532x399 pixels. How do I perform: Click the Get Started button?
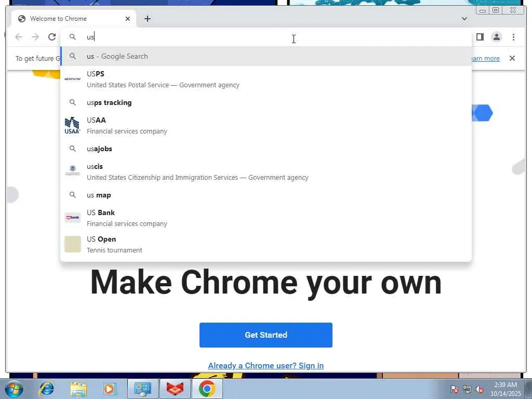point(266,335)
